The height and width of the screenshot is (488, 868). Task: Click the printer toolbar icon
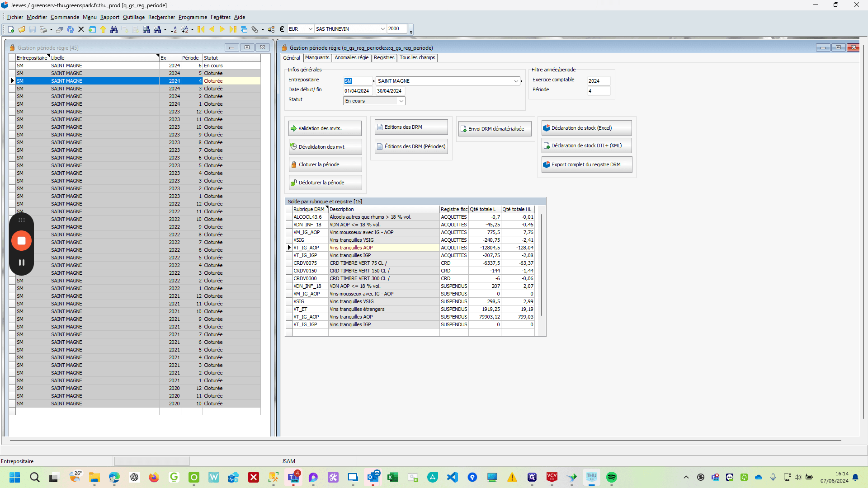pyautogui.click(x=43, y=29)
